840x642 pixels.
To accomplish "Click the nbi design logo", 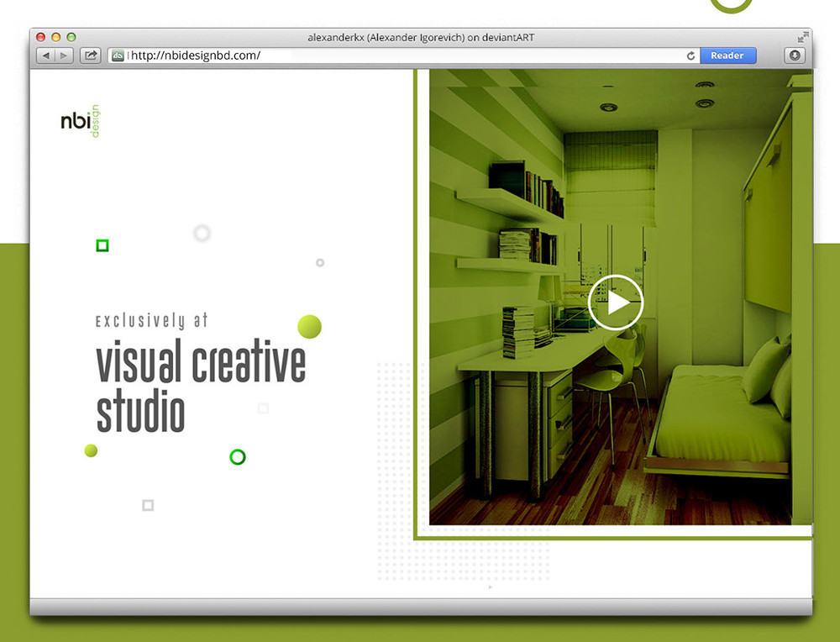I will point(81,121).
